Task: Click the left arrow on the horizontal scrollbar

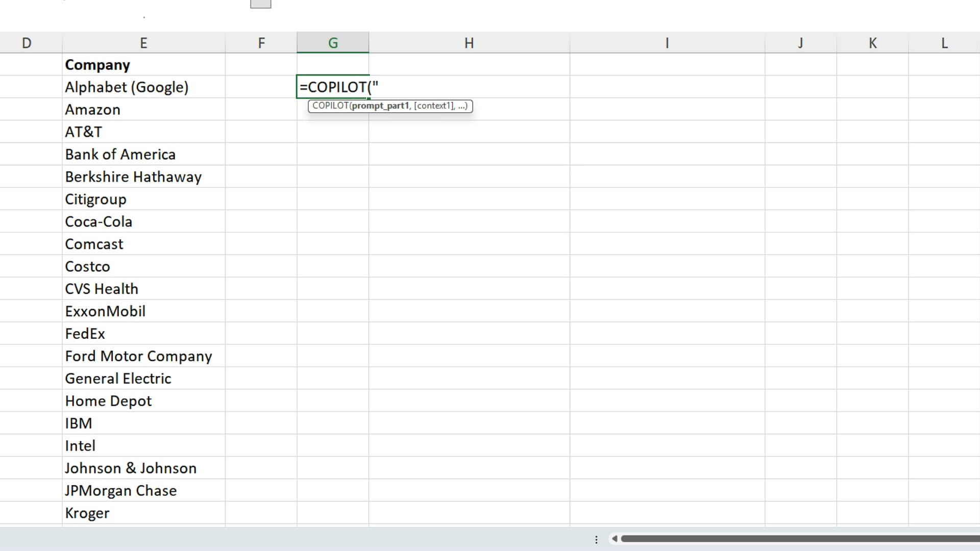Action: tap(615, 538)
